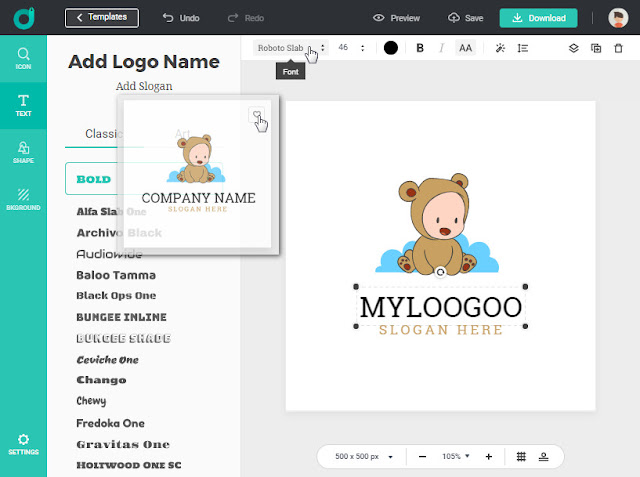Viewport: 640px width, 477px height.
Task: Toggle italic formatting
Action: tap(441, 48)
